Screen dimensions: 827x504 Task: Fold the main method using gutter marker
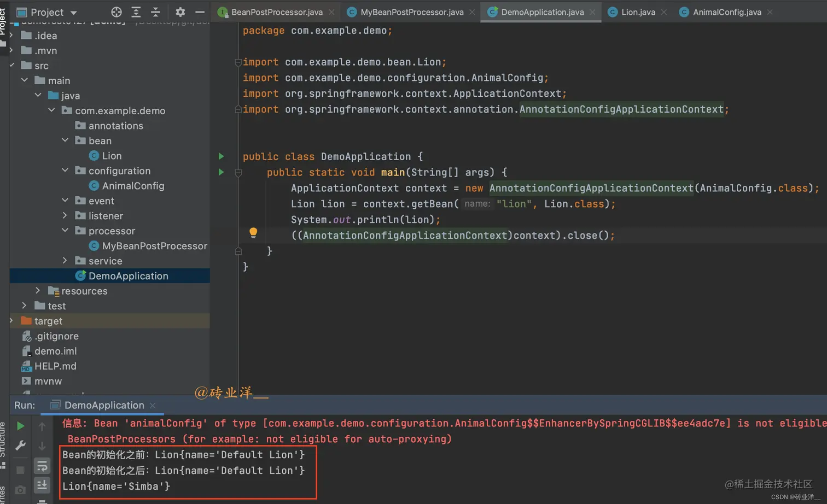point(238,173)
